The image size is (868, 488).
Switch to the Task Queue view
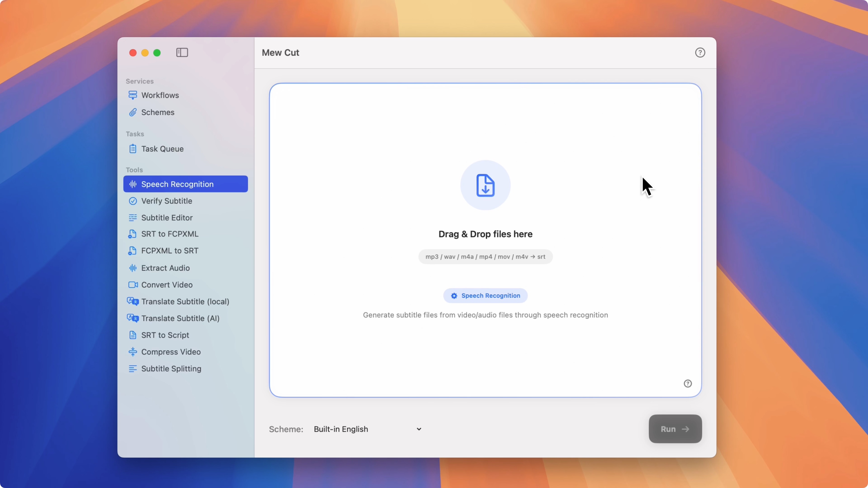tap(162, 149)
